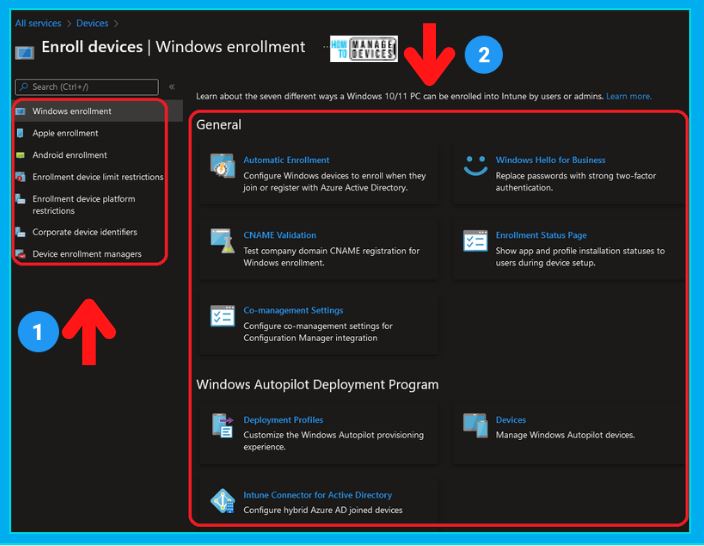Viewport: 704px width, 546px height.
Task: Open Intune Connector for Active Directory link
Action: [317, 495]
